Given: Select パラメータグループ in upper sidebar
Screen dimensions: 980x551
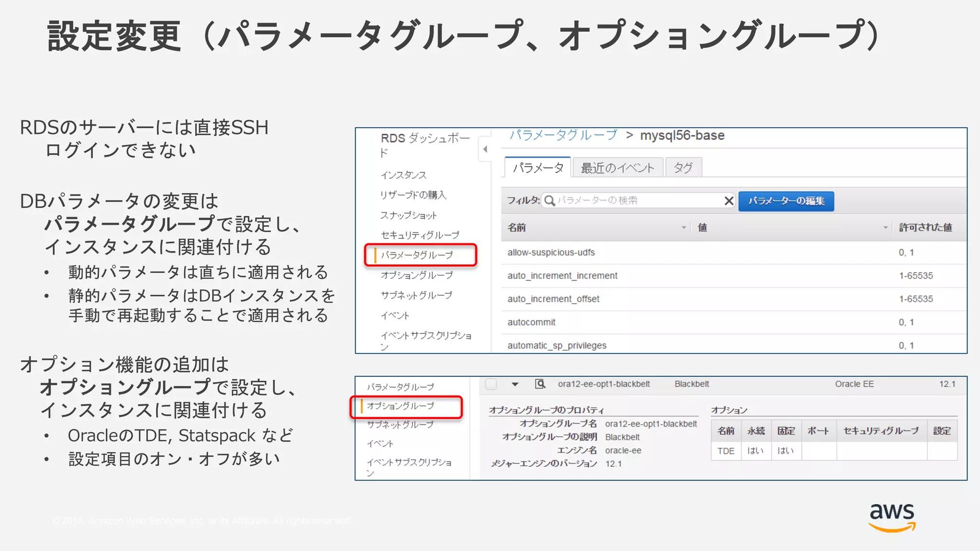Looking at the screenshot, I should tap(417, 255).
